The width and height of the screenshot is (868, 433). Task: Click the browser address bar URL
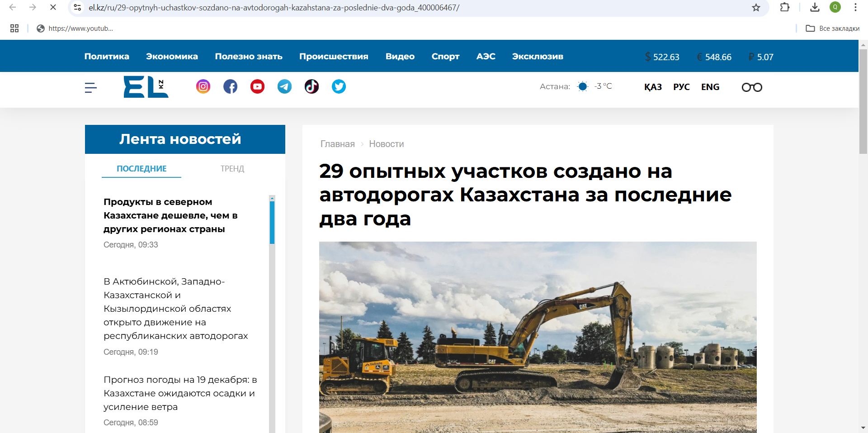(274, 8)
